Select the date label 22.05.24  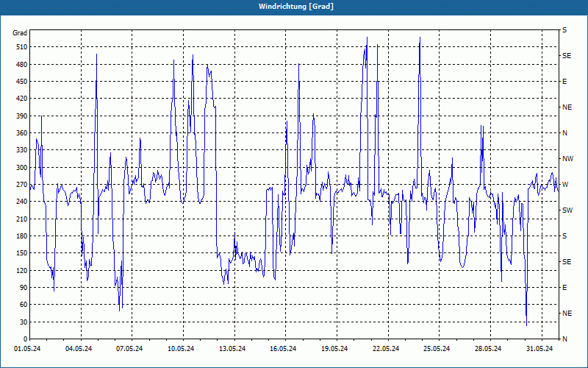tap(386, 349)
